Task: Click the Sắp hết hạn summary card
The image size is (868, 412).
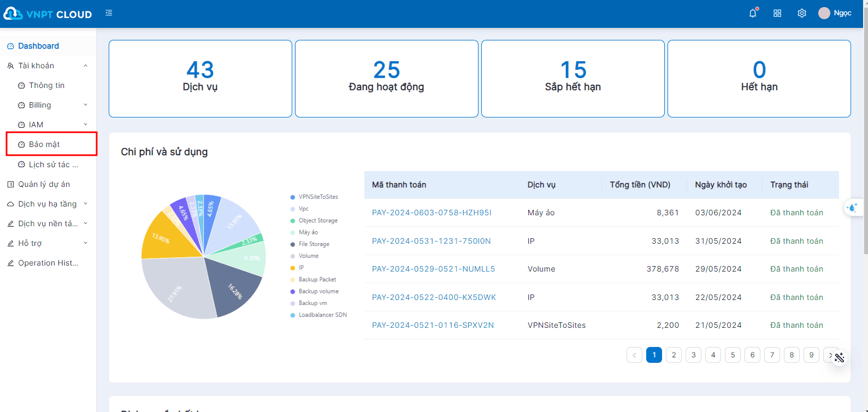Action: [x=572, y=79]
